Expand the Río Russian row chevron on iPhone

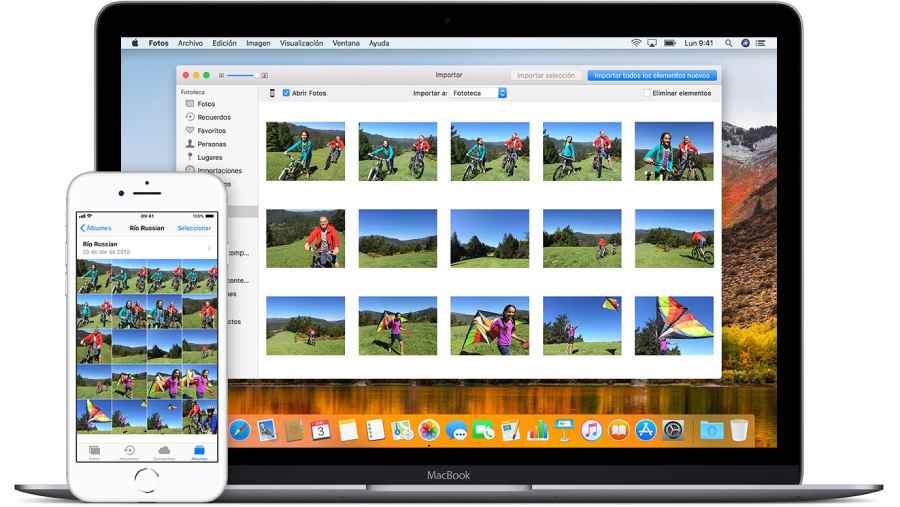210,248
